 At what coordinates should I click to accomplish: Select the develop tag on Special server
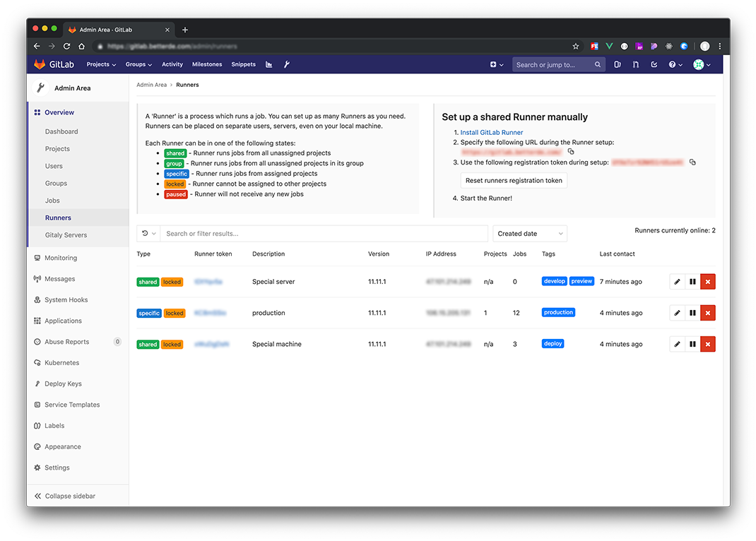coord(554,281)
